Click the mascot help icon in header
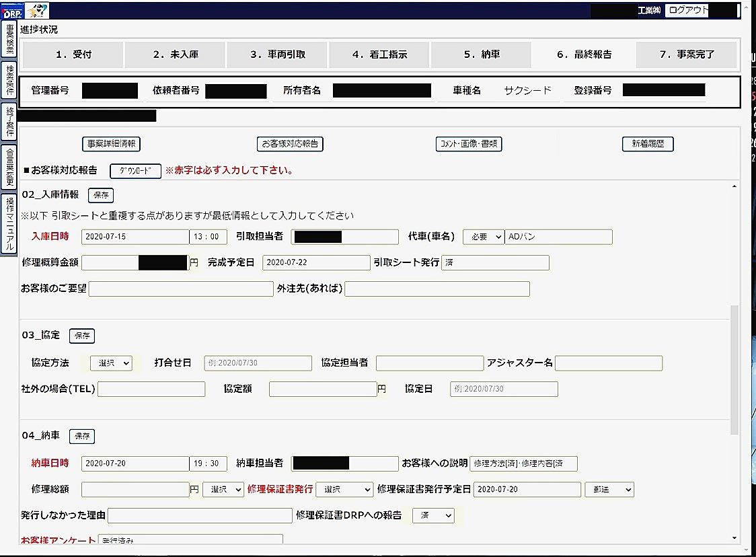Viewport: 756px width, 557px height. pos(36,10)
